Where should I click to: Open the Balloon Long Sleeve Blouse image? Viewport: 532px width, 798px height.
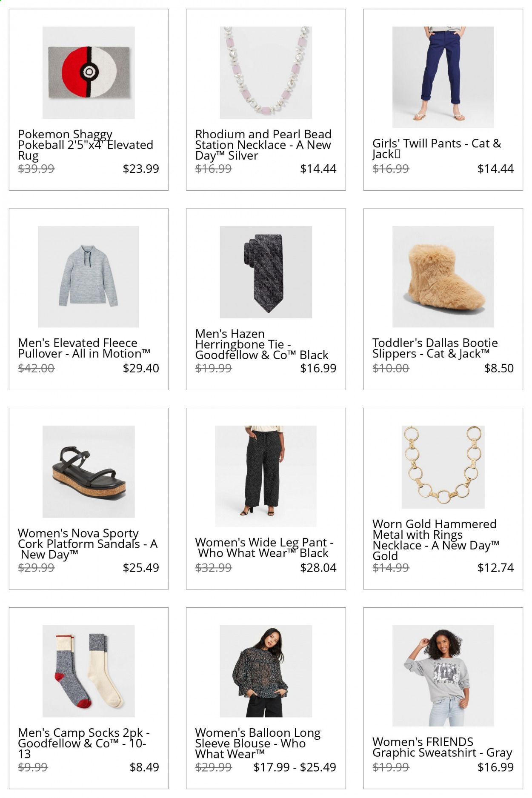[x=266, y=671]
